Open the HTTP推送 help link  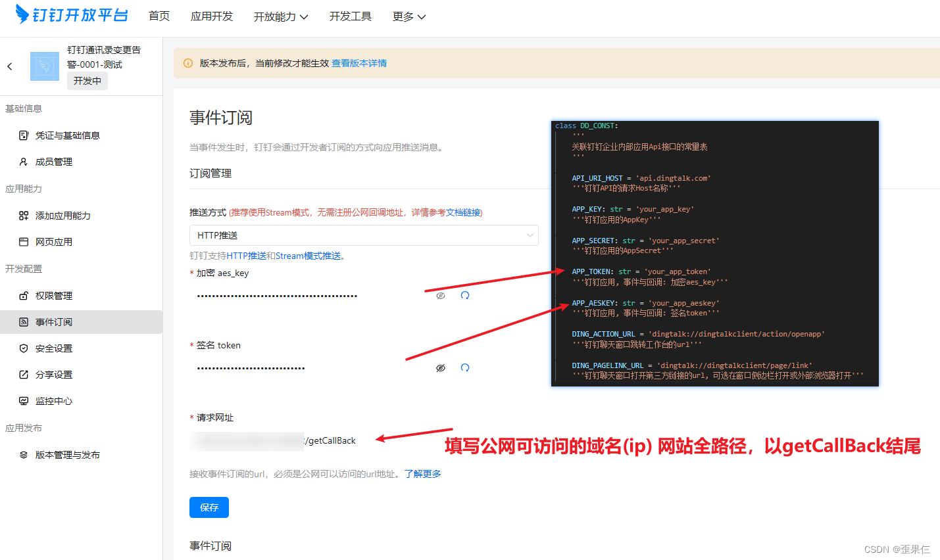247,256
